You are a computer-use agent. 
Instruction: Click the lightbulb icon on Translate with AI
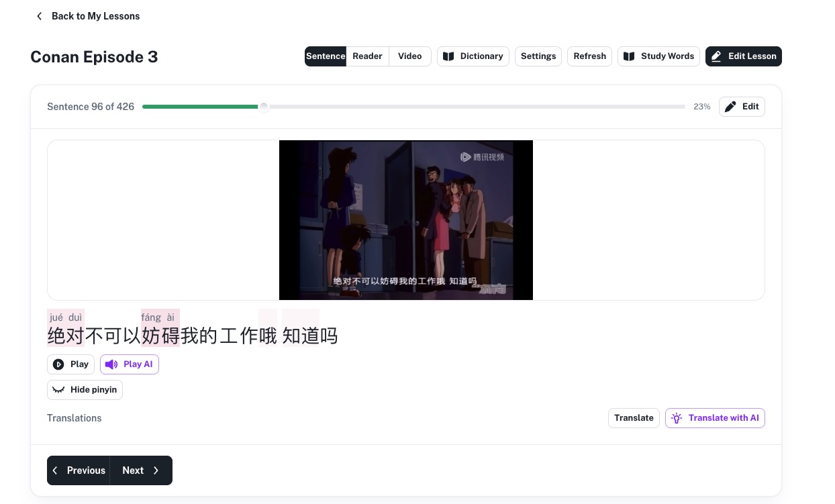(x=677, y=418)
